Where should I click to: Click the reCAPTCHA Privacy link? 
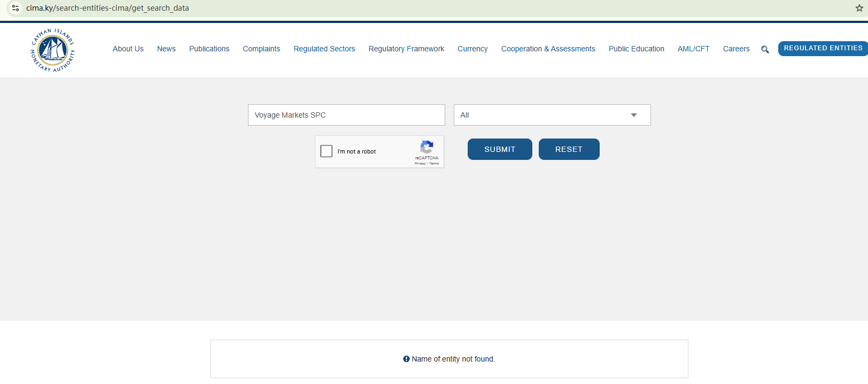[420, 164]
